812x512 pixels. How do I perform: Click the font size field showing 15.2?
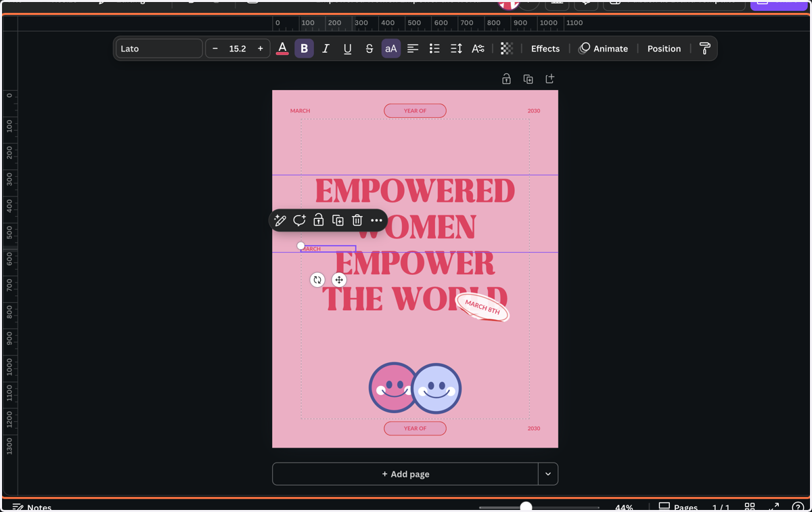[238, 49]
